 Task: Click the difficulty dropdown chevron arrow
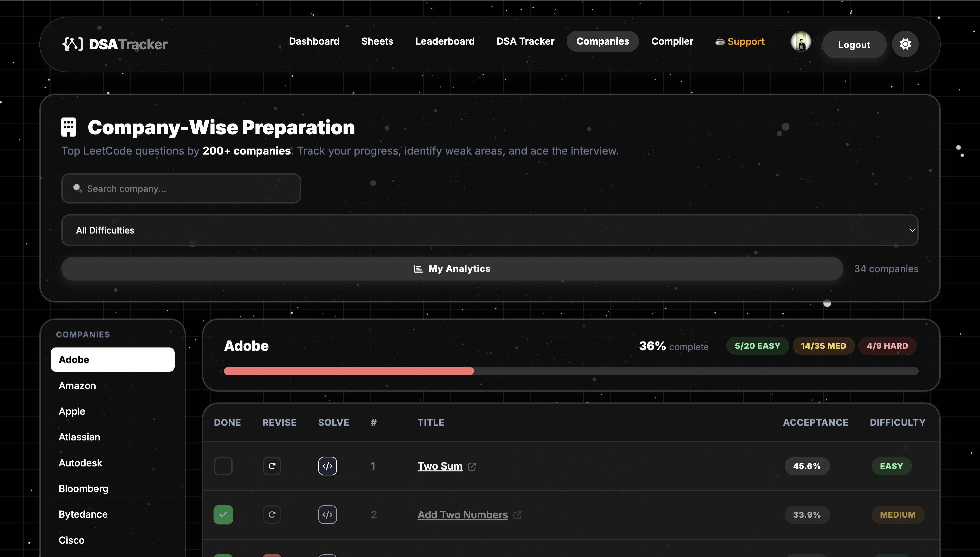coord(912,230)
